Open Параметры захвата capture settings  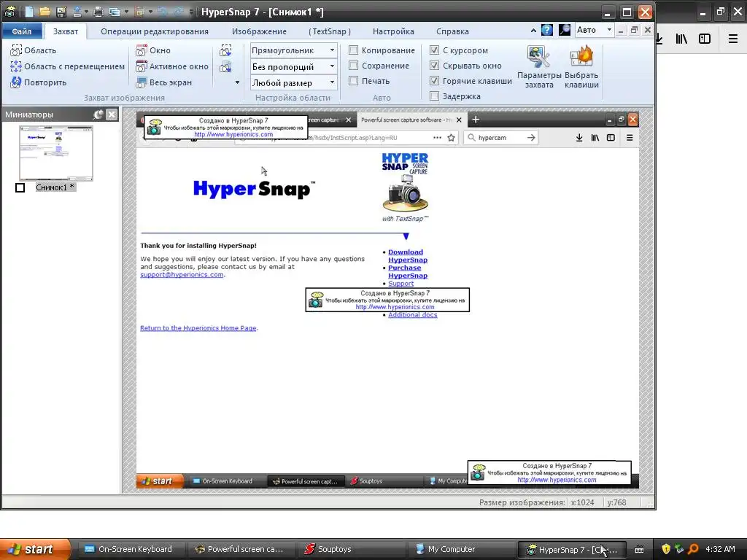(x=539, y=66)
